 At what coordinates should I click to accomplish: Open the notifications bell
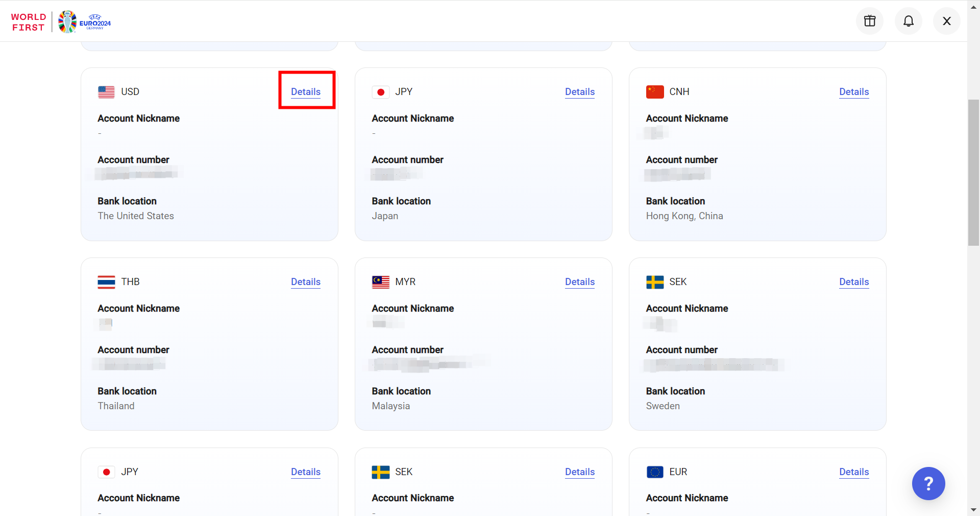(x=908, y=21)
